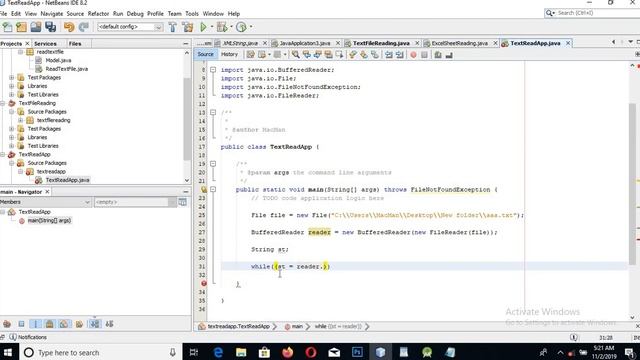Click the New Project toolbar icon
Image resolution: width=640 pixels, height=360 pixels.
click(x=21, y=27)
